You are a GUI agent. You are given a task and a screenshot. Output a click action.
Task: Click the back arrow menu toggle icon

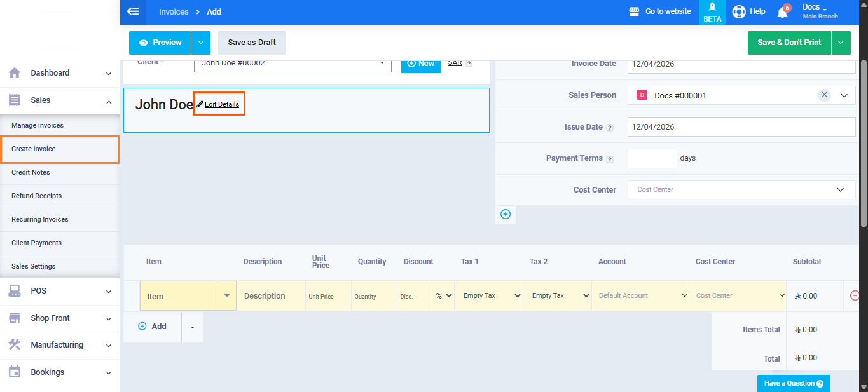132,11
